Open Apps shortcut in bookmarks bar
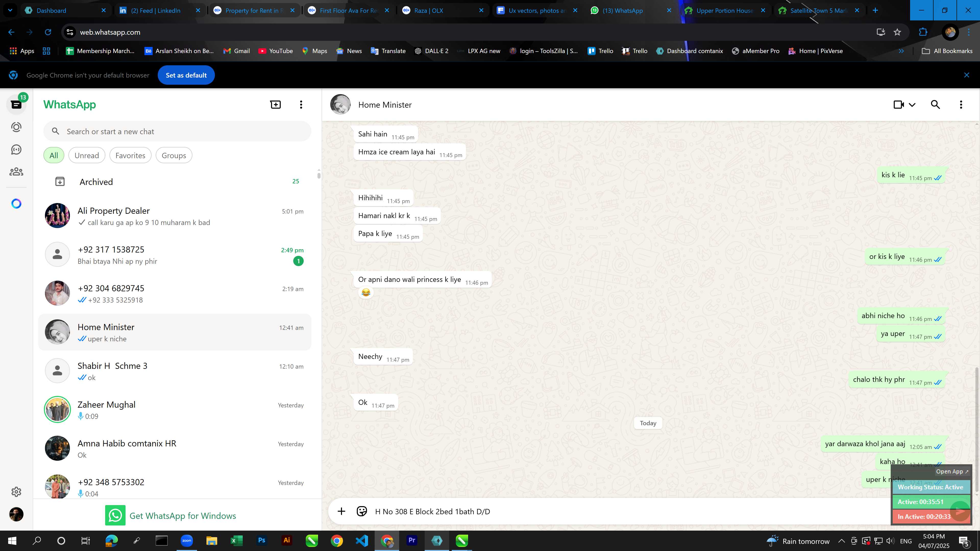 pyautogui.click(x=22, y=51)
